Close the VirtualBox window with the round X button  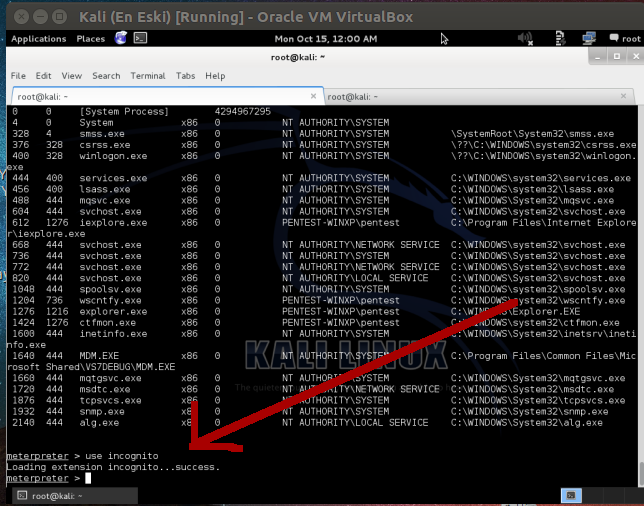click(x=21, y=17)
